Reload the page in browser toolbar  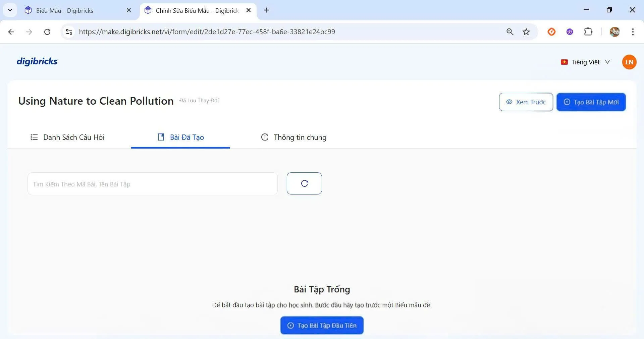pos(47,32)
